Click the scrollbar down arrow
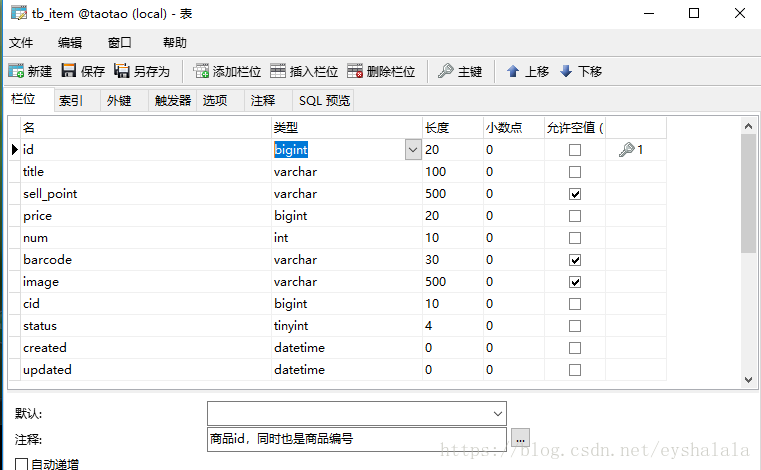761x470 pixels. tap(748, 380)
